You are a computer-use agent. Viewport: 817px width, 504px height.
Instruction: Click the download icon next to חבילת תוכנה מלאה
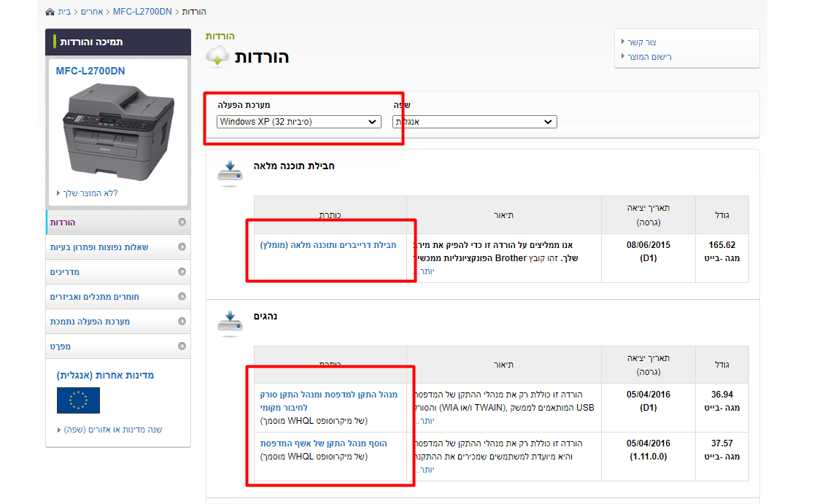click(230, 174)
